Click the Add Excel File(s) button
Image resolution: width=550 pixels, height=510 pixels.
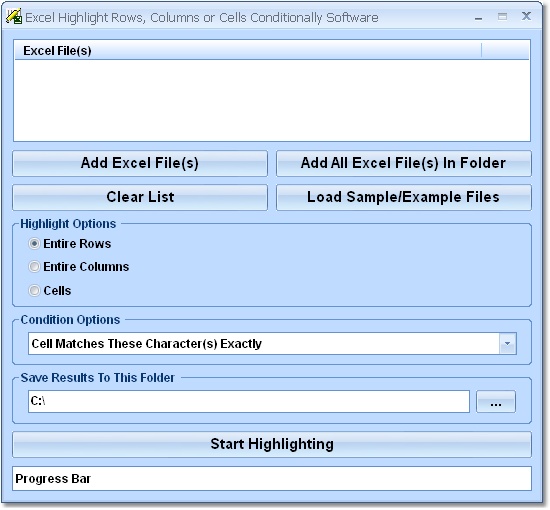click(140, 163)
